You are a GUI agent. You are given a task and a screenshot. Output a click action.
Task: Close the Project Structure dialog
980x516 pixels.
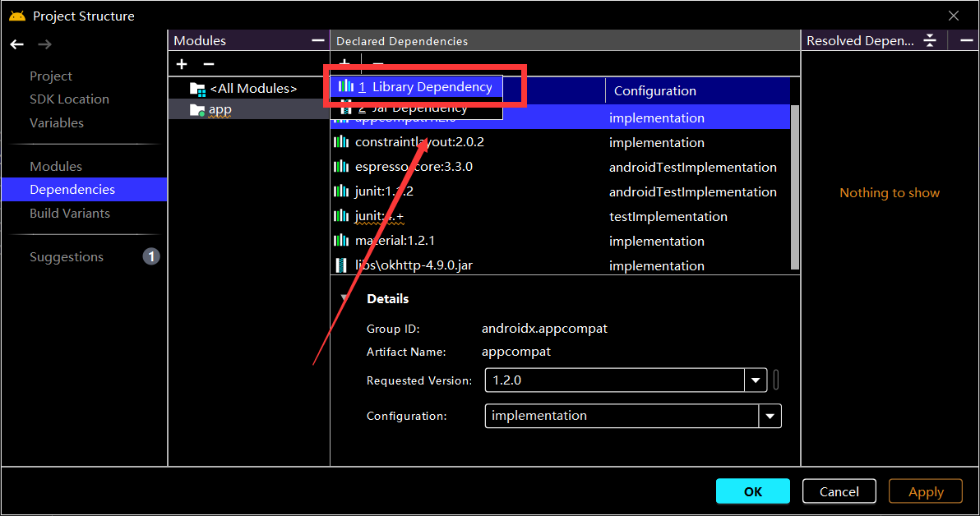coord(953,16)
